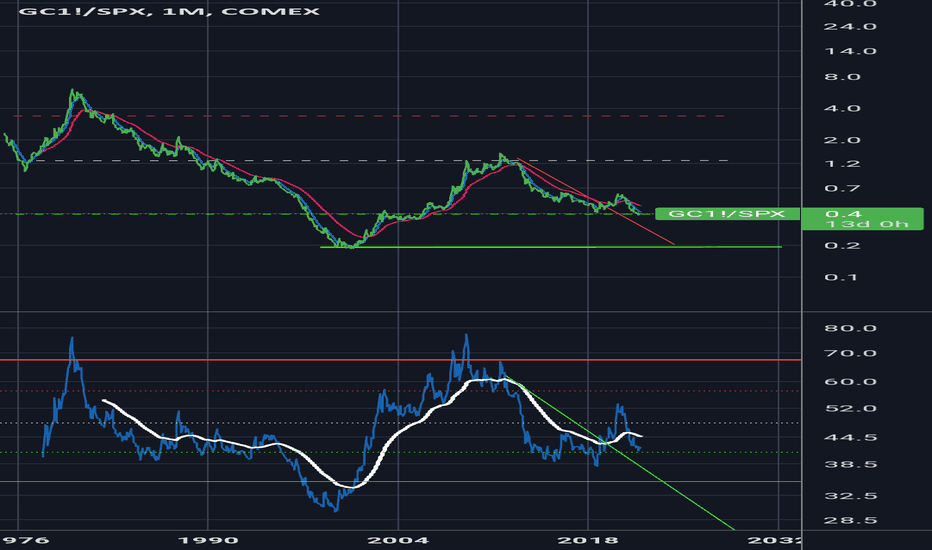932x550 pixels.
Task: Click the GC1!/SPX, 1M, COMEX chart title
Action: (169, 11)
